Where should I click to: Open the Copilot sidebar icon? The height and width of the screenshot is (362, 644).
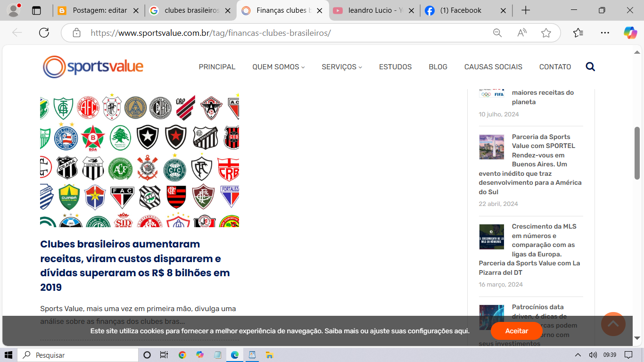pos(630,33)
